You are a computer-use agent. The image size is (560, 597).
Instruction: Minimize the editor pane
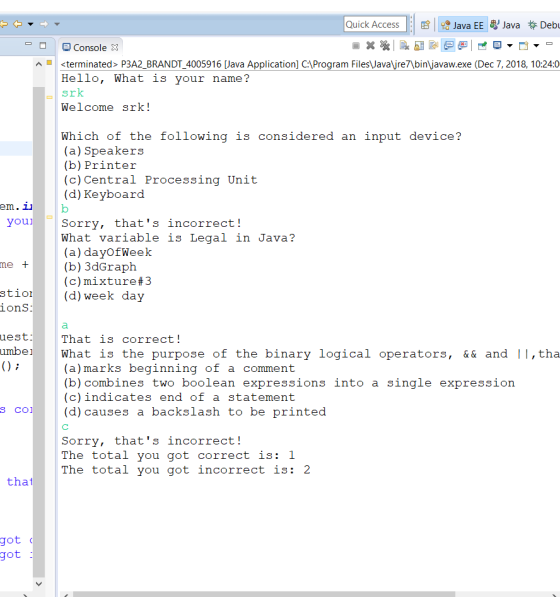28,44
